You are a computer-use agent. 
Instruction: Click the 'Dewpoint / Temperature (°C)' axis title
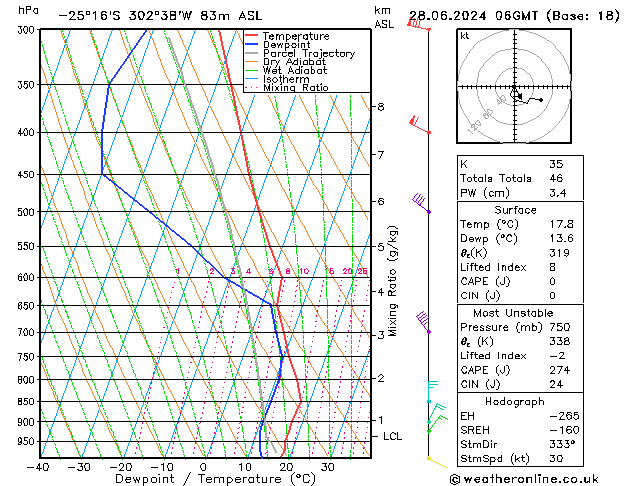pos(215,479)
